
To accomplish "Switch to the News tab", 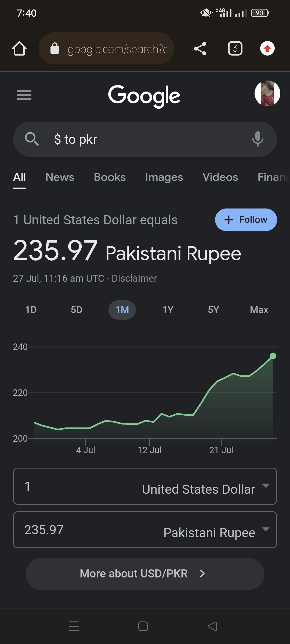I will coord(60,177).
